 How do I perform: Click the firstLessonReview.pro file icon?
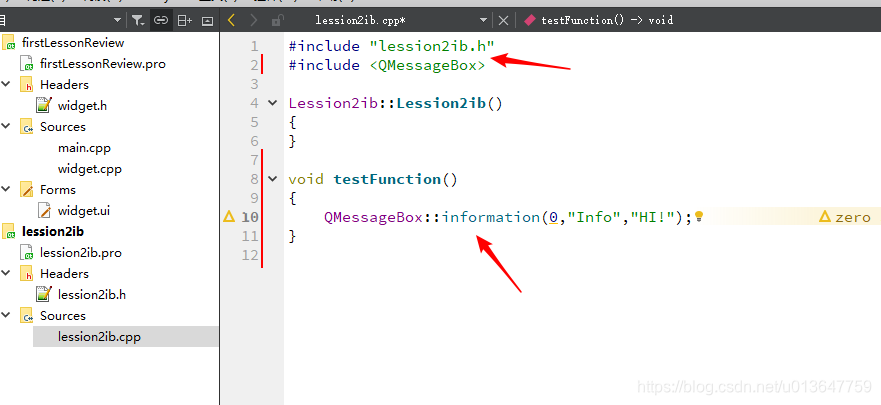(x=26, y=63)
